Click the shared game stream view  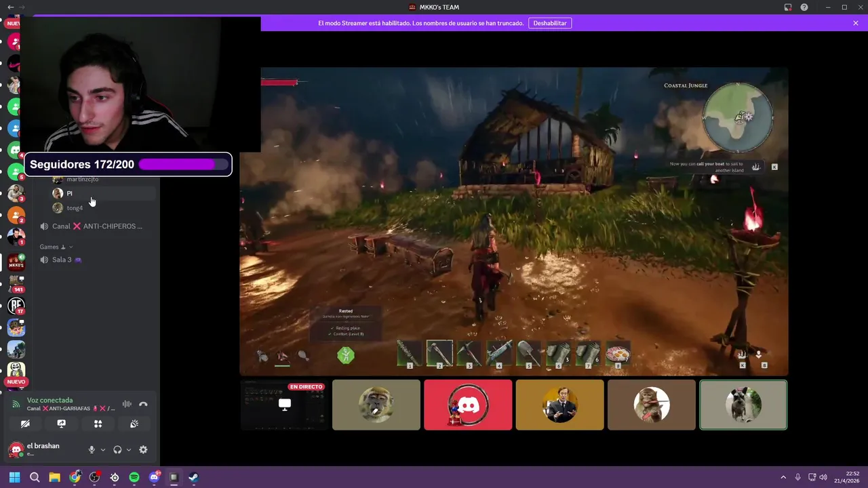pos(513,221)
